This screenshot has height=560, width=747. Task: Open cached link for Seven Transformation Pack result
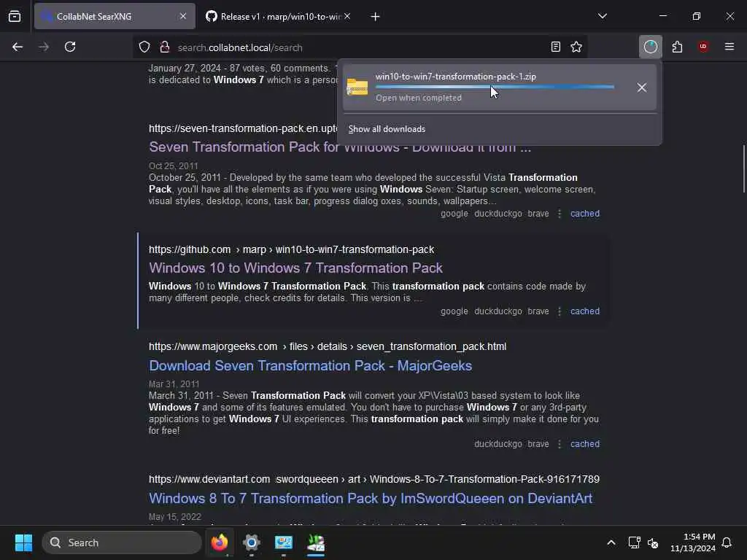tap(585, 214)
